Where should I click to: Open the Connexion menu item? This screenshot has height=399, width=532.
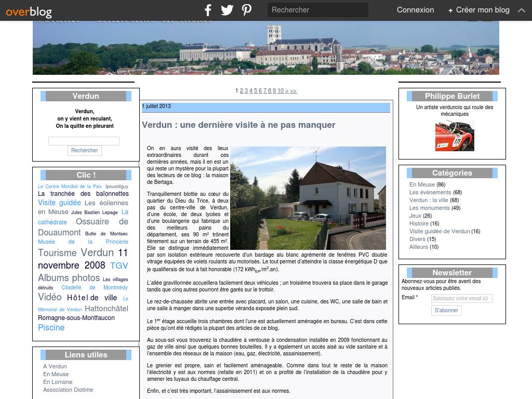[x=415, y=10]
